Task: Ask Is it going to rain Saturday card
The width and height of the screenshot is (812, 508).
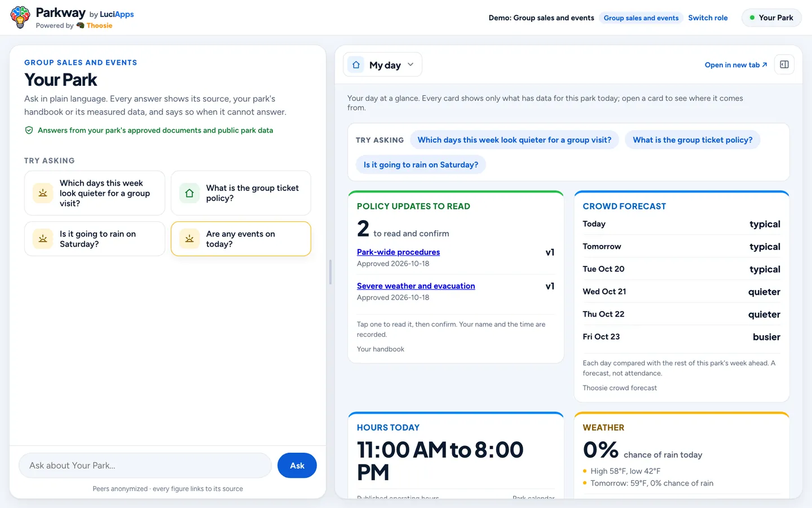Action: [95, 239]
